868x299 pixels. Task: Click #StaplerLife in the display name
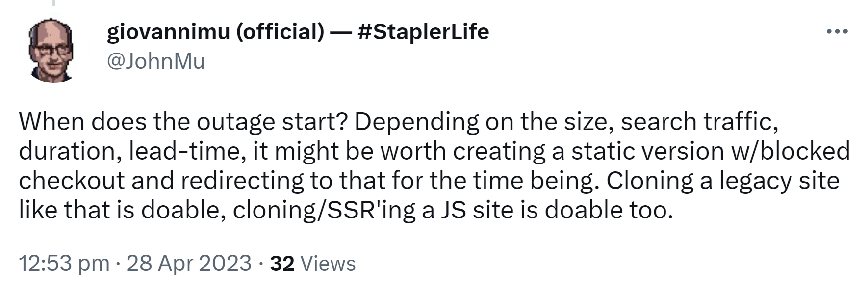coord(423,32)
